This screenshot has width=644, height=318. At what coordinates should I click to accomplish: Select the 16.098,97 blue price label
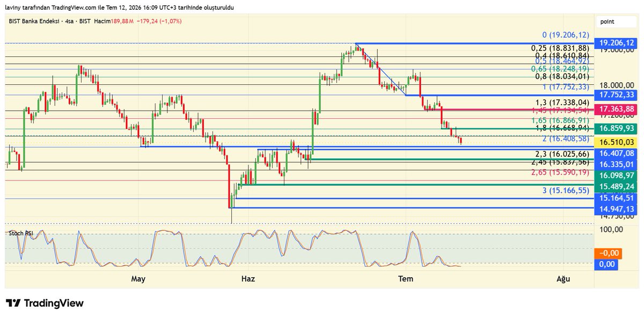tap(617, 176)
